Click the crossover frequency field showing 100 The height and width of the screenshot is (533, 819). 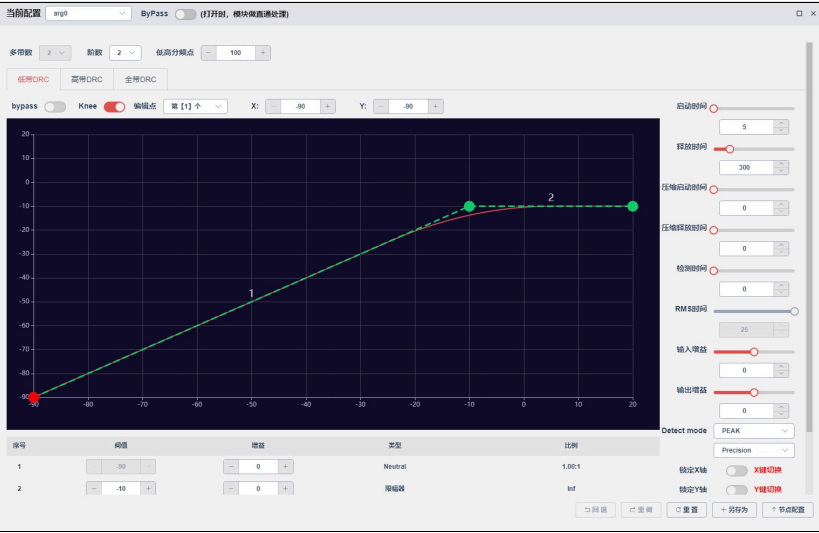point(236,53)
